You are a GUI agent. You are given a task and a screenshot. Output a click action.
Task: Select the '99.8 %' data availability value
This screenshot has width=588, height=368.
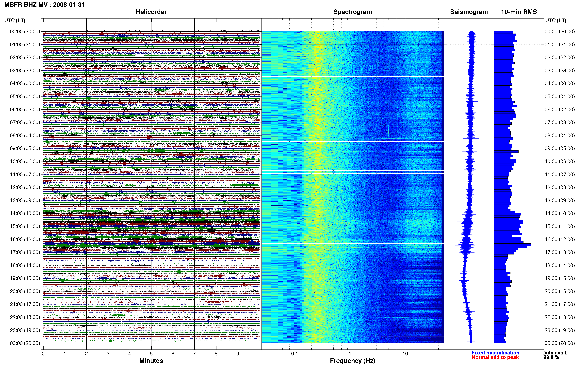551,357
